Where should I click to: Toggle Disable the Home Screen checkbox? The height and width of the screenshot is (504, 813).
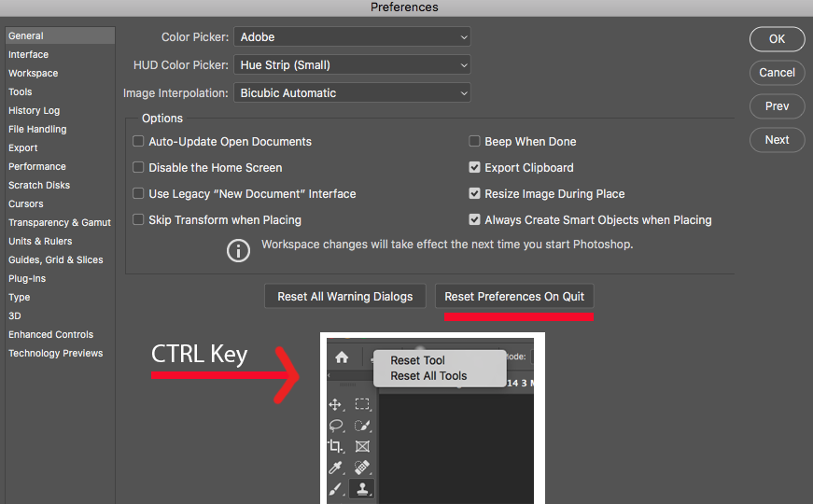click(x=138, y=168)
